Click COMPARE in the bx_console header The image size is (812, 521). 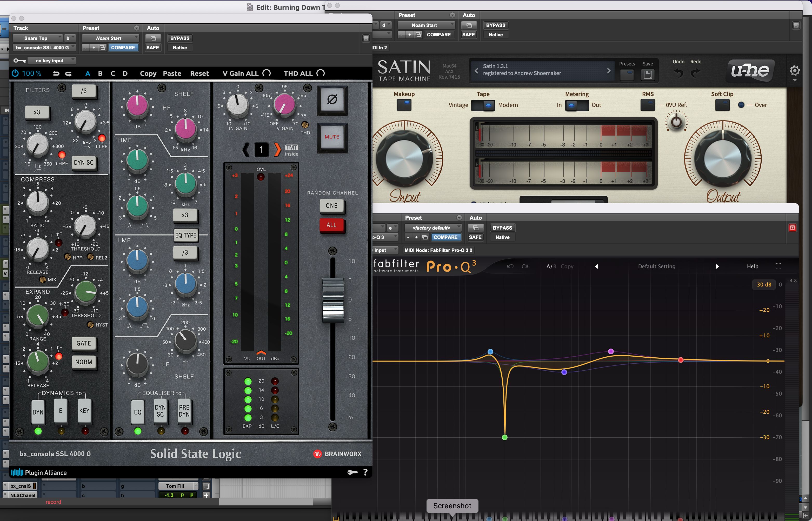click(x=123, y=48)
